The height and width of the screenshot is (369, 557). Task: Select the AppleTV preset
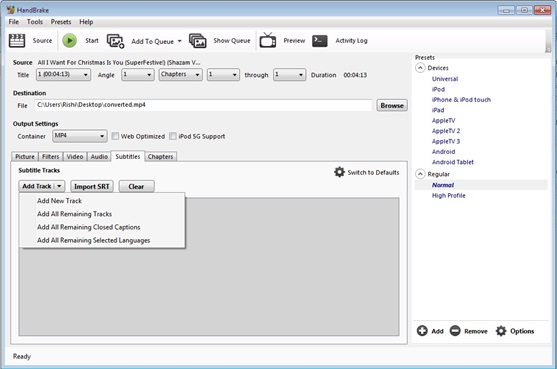coord(443,120)
